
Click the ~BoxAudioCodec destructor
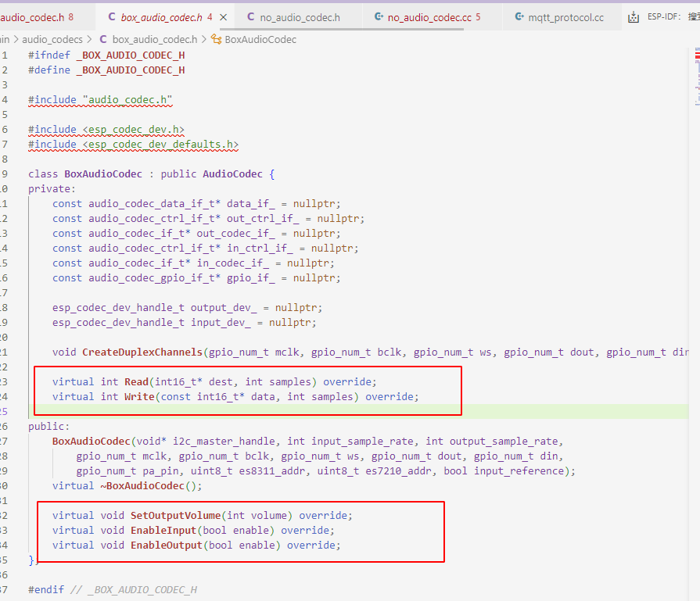coord(142,485)
